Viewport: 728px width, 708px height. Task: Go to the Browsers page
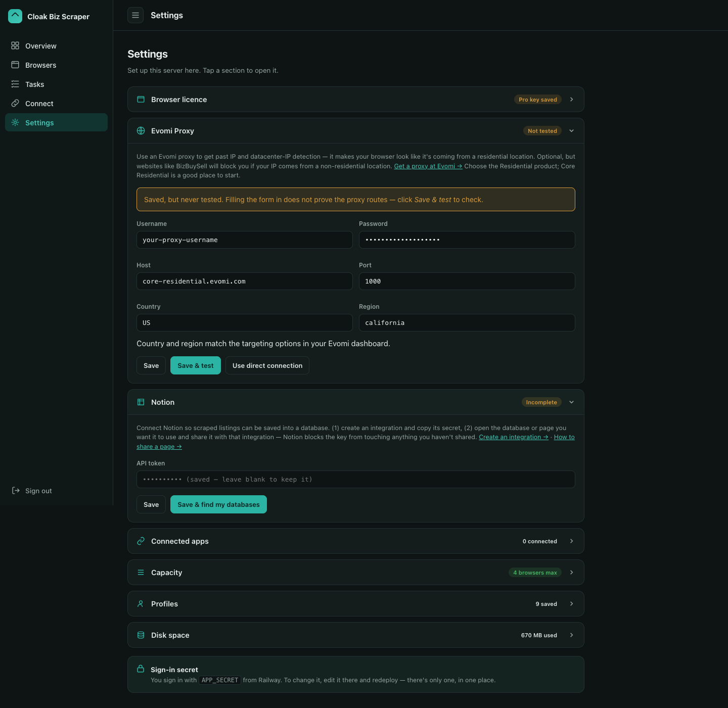pyautogui.click(x=56, y=65)
